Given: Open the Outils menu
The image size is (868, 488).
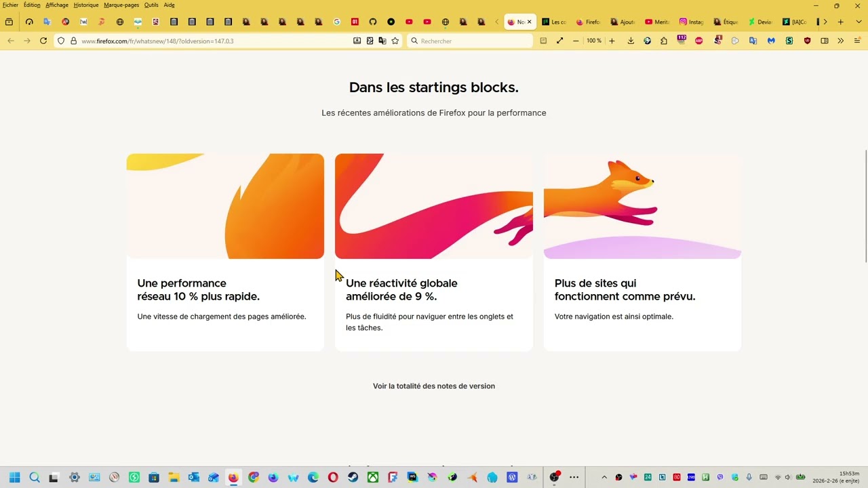Looking at the screenshot, I should (x=151, y=5).
